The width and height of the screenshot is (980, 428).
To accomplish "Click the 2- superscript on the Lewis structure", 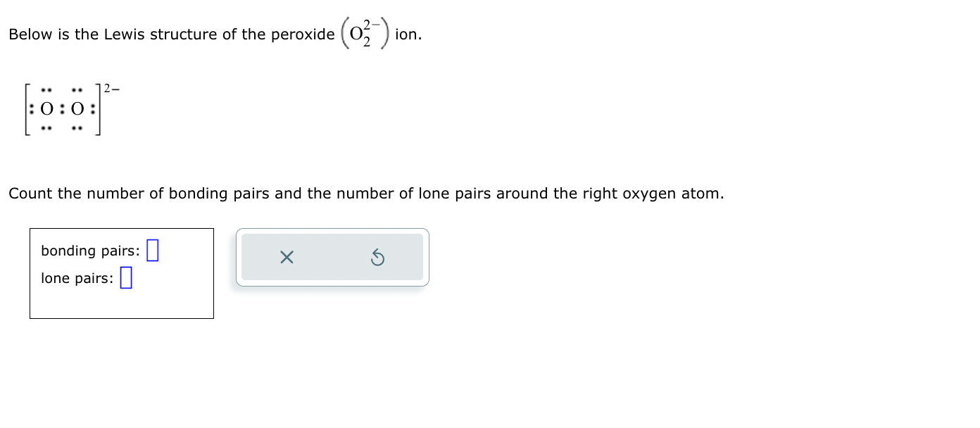I will (x=112, y=89).
